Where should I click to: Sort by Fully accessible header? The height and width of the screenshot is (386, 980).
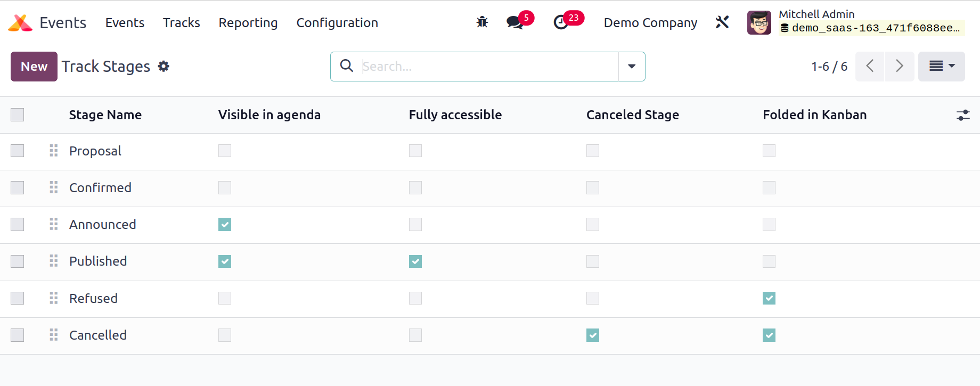coord(455,115)
